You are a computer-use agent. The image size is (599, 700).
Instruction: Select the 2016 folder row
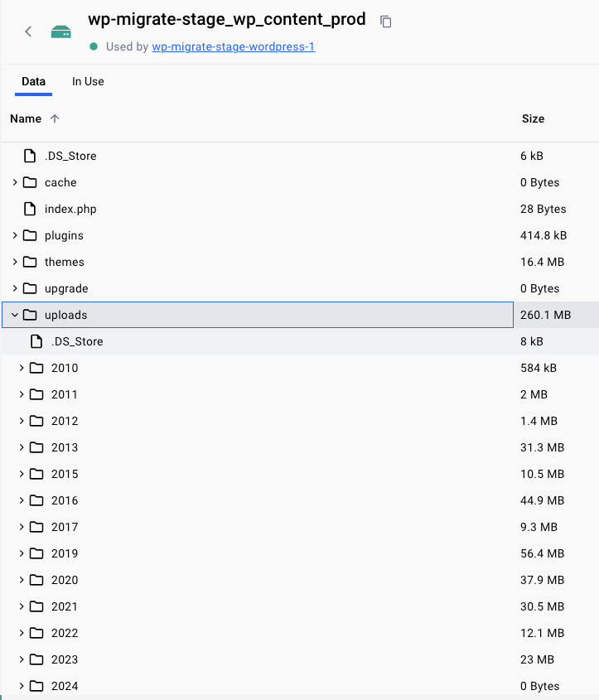pos(249,500)
